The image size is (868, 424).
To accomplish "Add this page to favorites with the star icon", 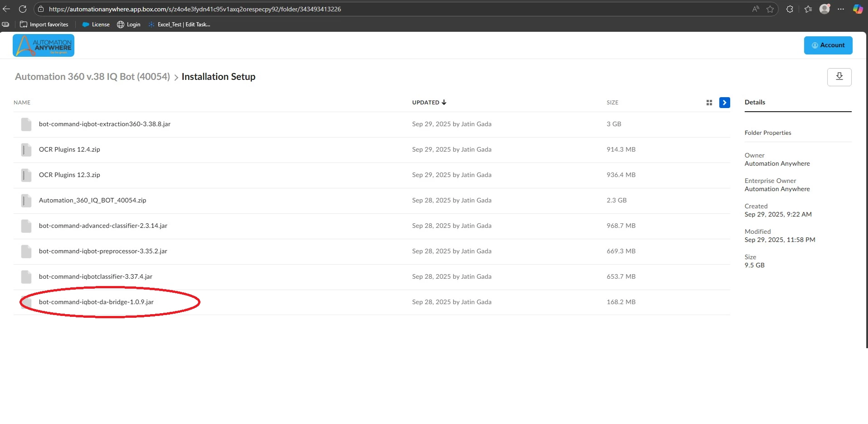I will tap(770, 9).
